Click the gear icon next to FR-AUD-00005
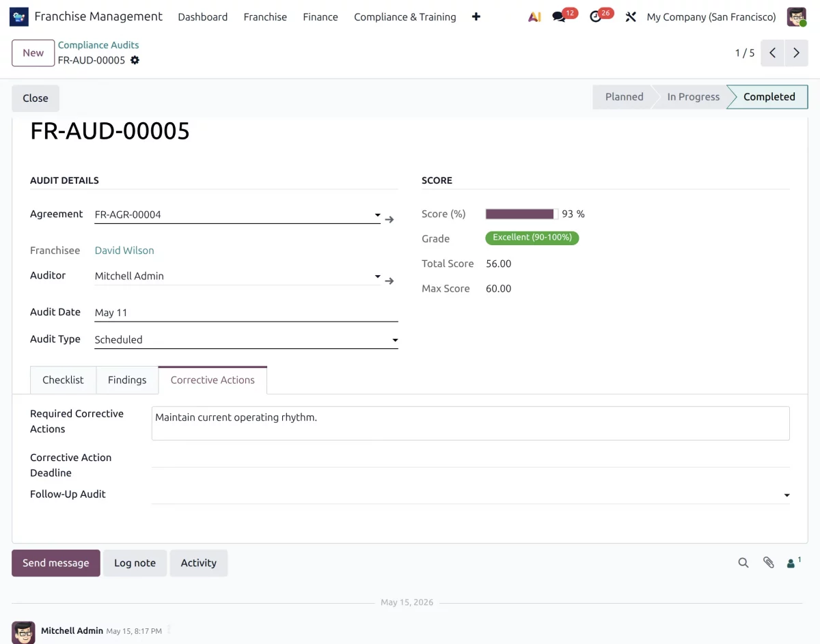 coord(135,60)
